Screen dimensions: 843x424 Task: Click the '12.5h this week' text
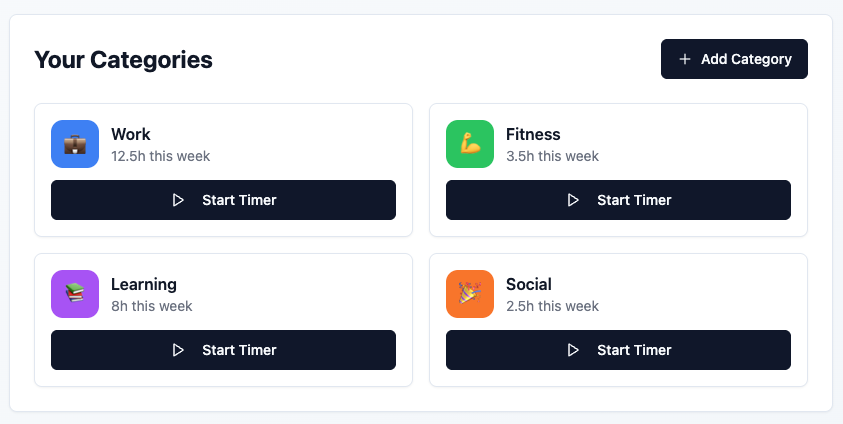(x=160, y=156)
